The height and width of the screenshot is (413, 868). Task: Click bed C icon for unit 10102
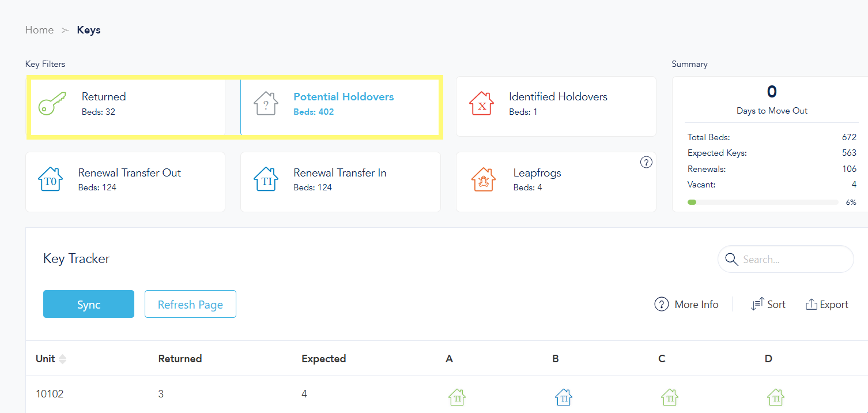click(669, 397)
